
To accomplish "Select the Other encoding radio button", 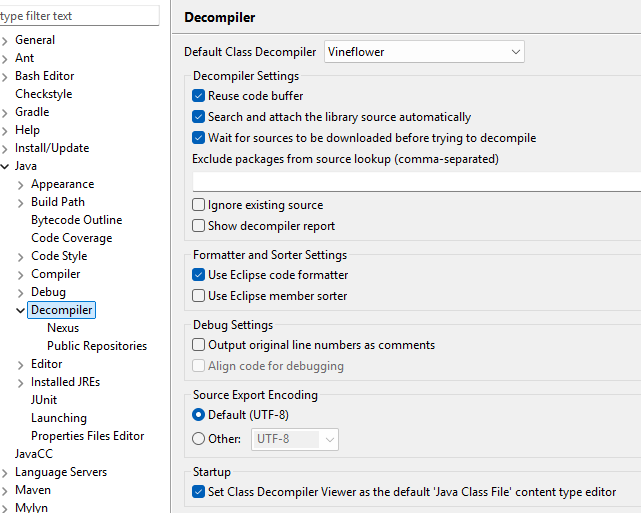I will (x=199, y=439).
